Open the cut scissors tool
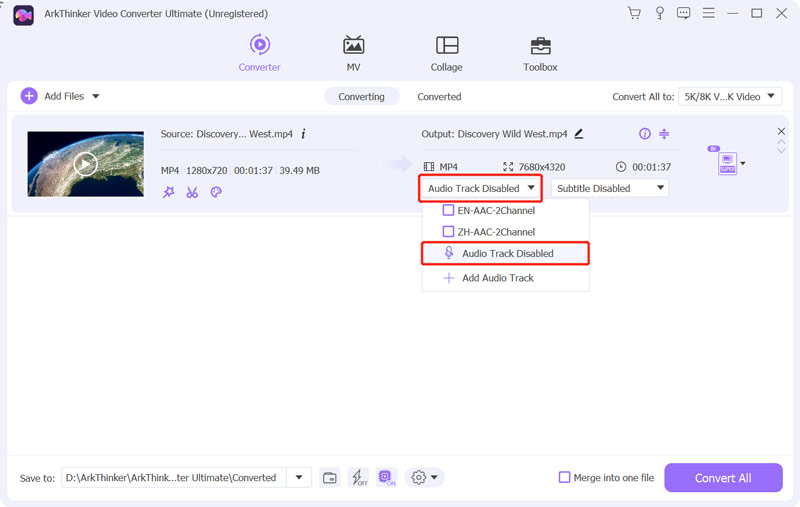This screenshot has height=507, width=800. click(192, 192)
